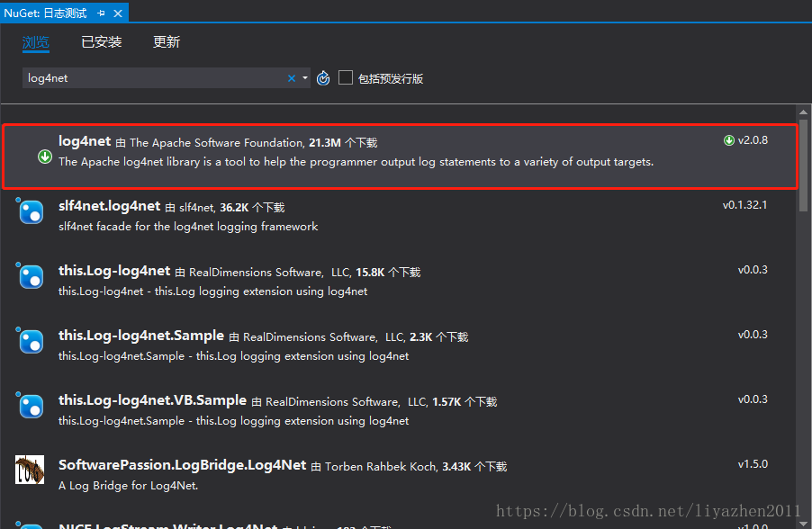Enable the 包括预发行版 checkbox
Image resolution: width=812 pixels, height=529 pixels.
346,77
